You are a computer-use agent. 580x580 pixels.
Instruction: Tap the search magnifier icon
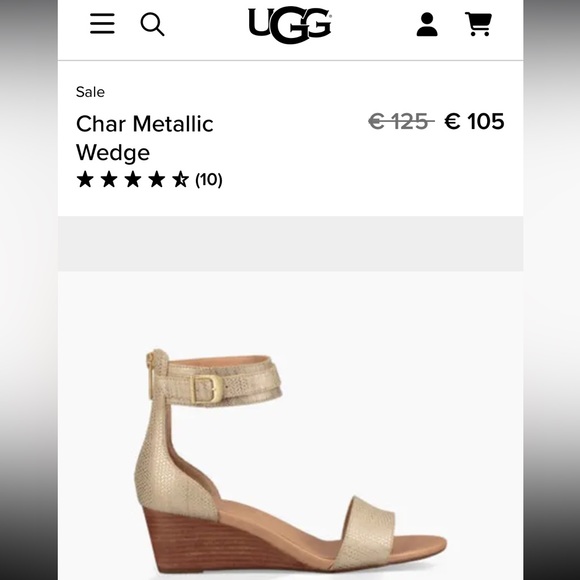point(152,25)
